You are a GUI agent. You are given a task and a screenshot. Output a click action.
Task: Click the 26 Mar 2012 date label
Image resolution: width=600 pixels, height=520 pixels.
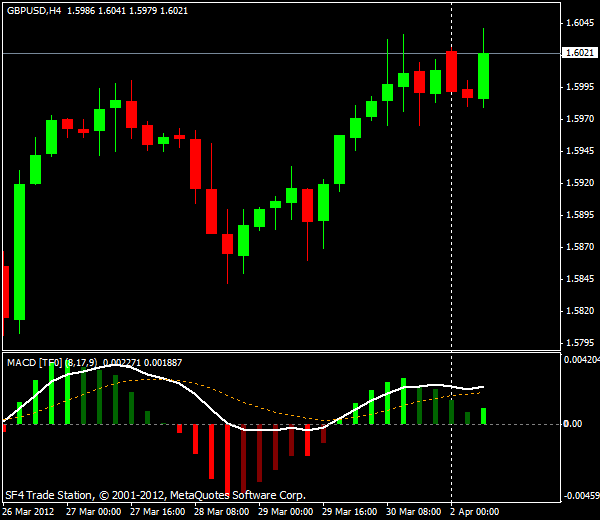pyautogui.click(x=30, y=511)
